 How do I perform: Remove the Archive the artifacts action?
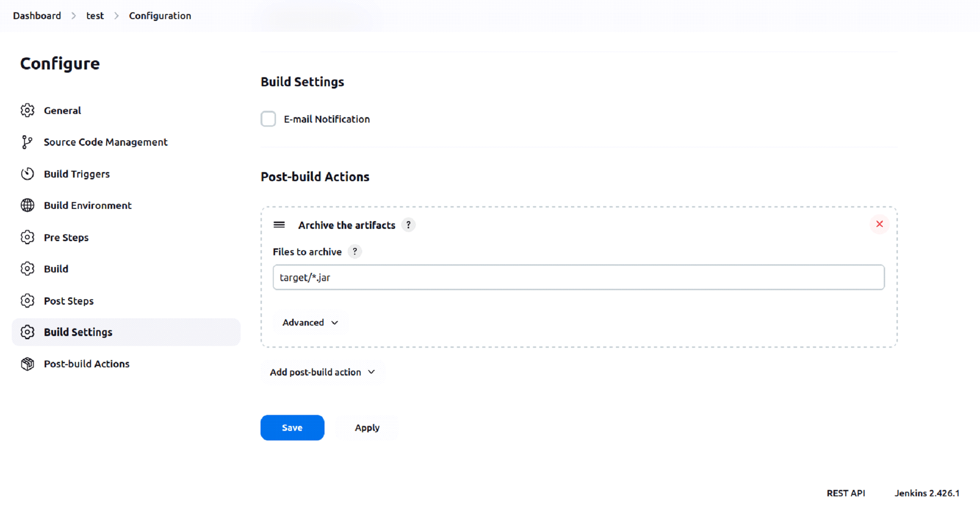point(879,224)
